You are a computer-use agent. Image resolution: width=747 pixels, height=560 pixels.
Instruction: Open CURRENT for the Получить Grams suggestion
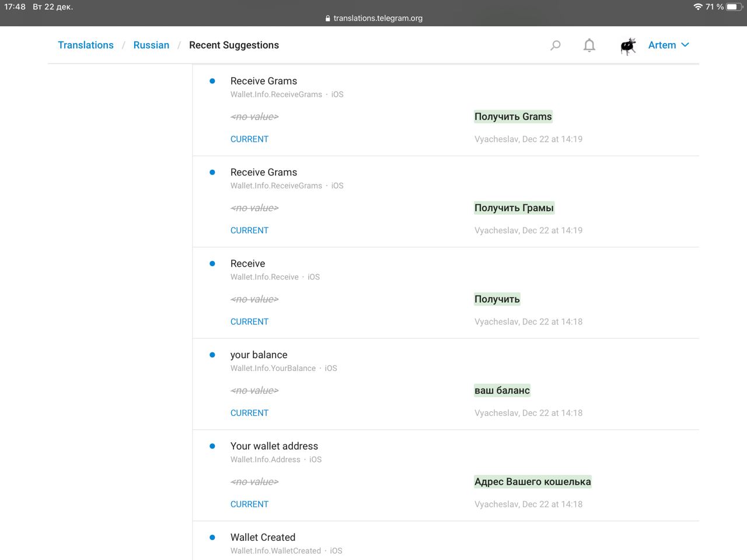tap(249, 139)
